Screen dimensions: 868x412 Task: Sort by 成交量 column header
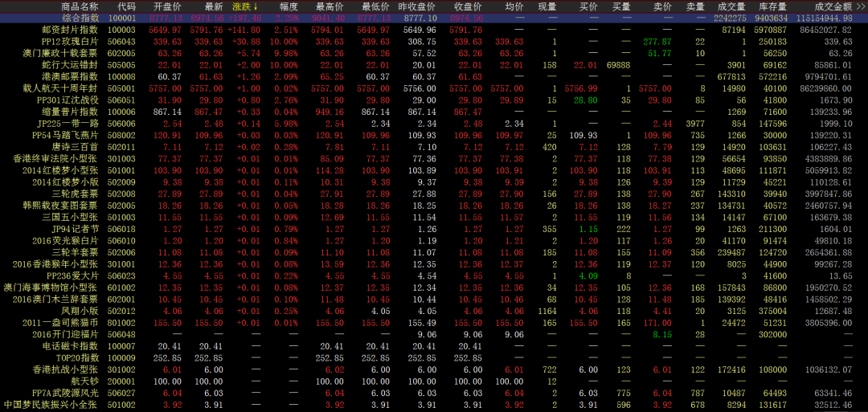731,6
